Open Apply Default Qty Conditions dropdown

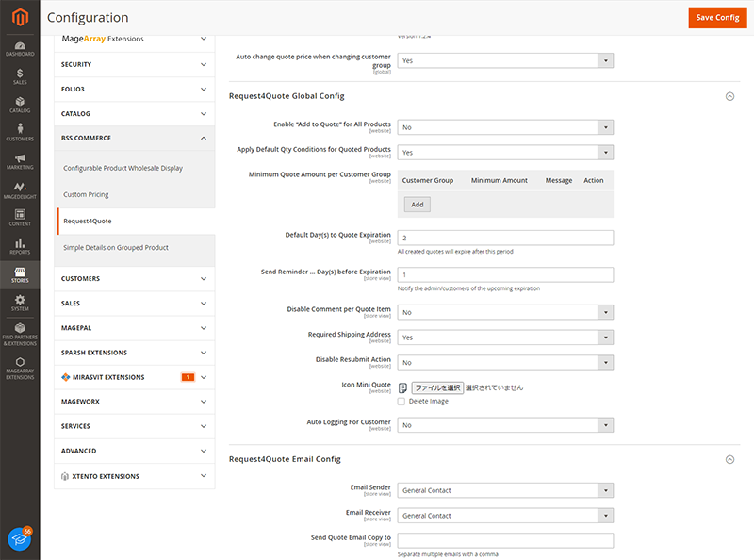505,153
